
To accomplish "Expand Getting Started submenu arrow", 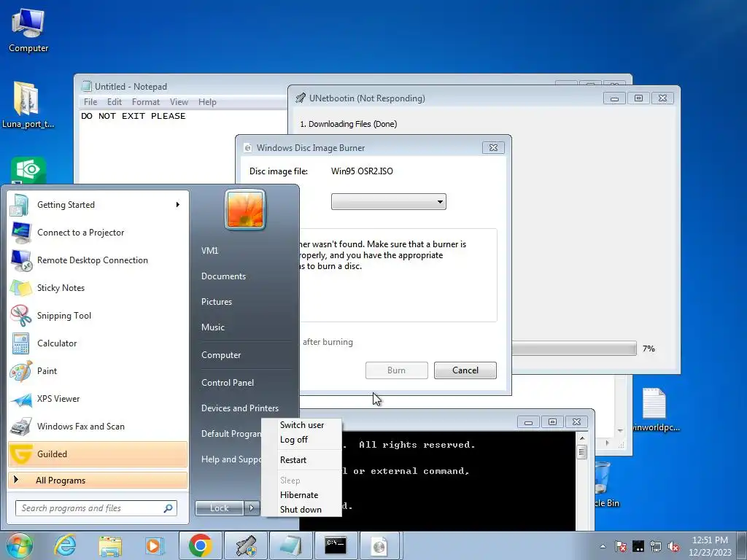I will tap(178, 205).
